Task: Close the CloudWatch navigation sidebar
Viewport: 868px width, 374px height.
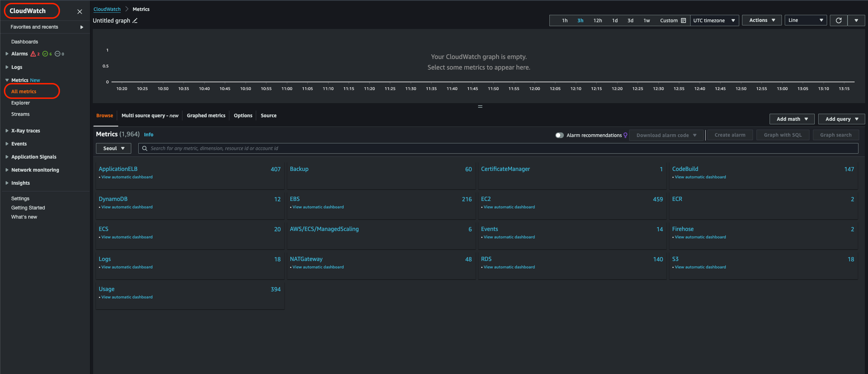Action: click(x=80, y=12)
